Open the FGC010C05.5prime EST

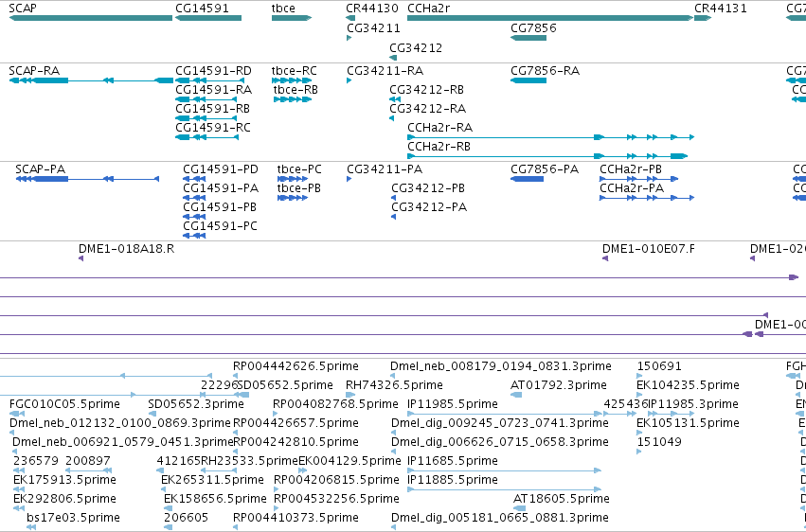[x=17, y=414]
